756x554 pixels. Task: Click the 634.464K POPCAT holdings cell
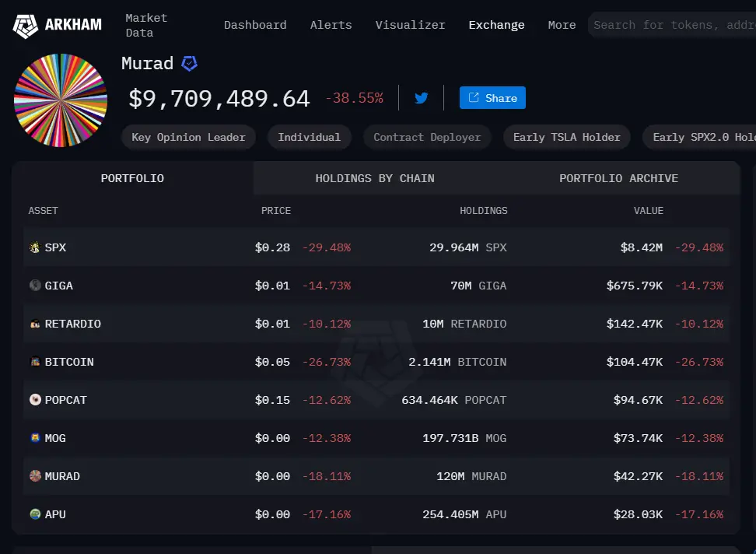pos(454,400)
